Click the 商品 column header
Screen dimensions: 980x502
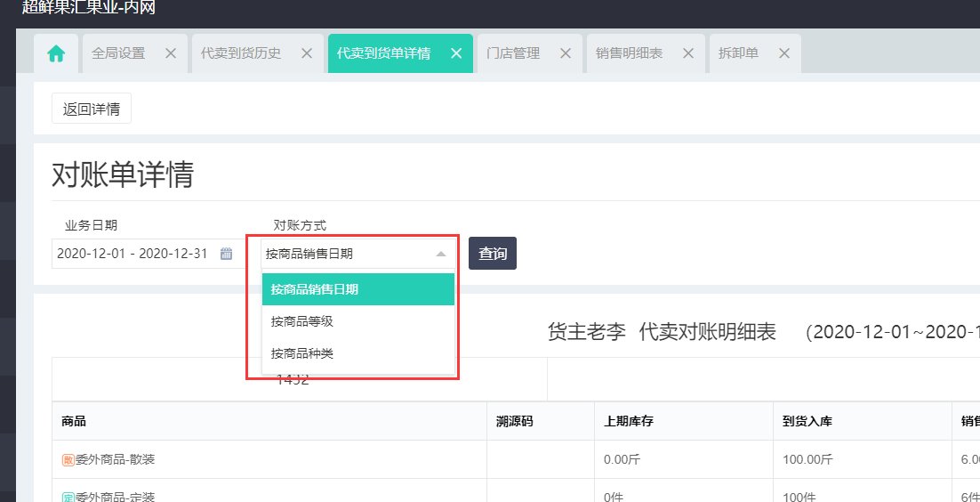click(269, 421)
